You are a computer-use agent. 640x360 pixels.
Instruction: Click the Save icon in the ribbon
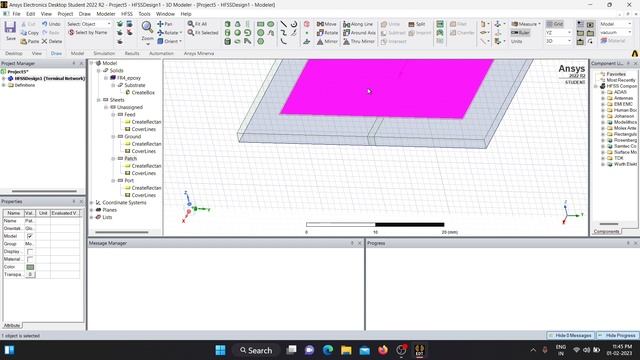(10, 28)
